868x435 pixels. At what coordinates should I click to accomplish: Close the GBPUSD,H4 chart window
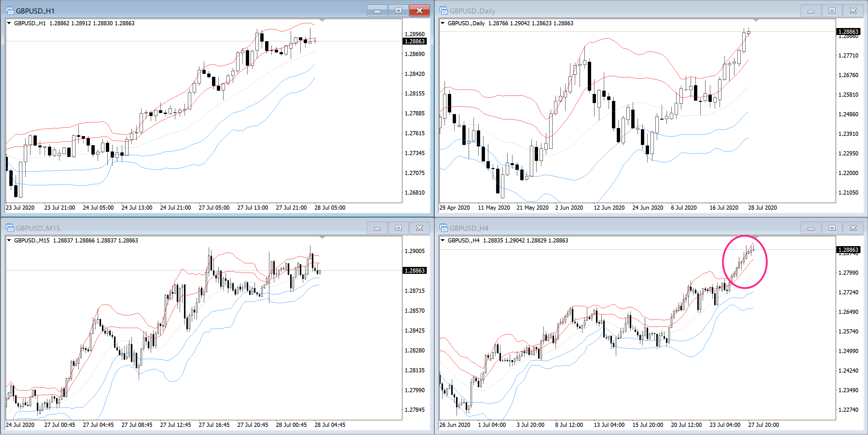tap(853, 228)
